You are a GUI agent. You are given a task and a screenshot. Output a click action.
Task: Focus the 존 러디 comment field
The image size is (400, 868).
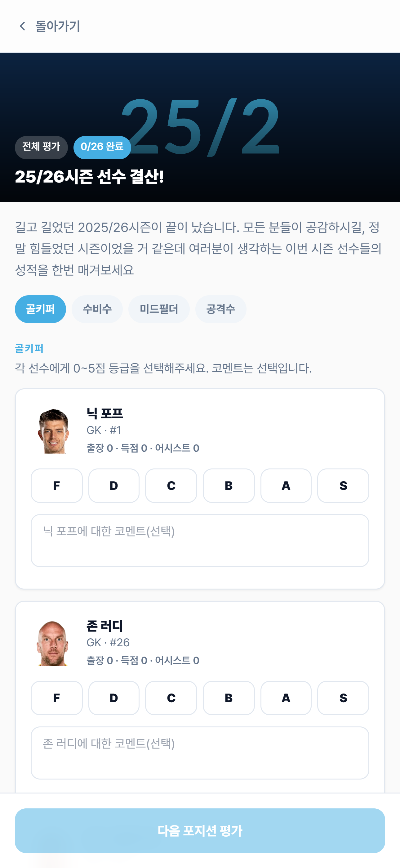click(200, 753)
